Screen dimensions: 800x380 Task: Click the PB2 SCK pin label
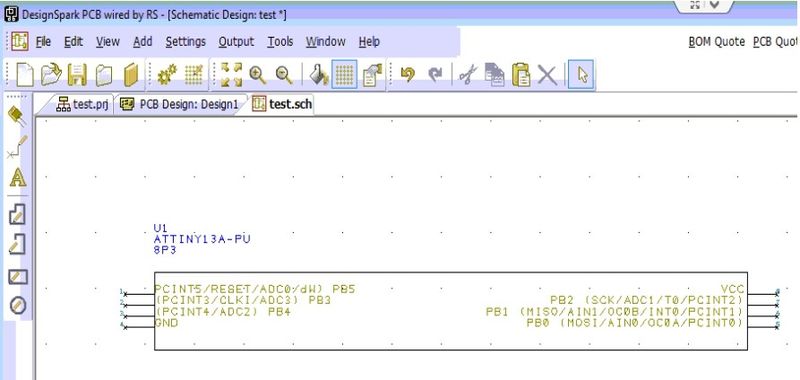coord(647,300)
